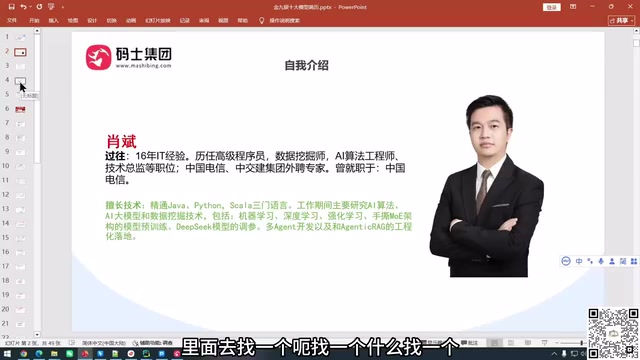Image resolution: width=640 pixels, height=360 pixels.
Task: Switch to Normal view icon in status bar
Action: point(494,343)
